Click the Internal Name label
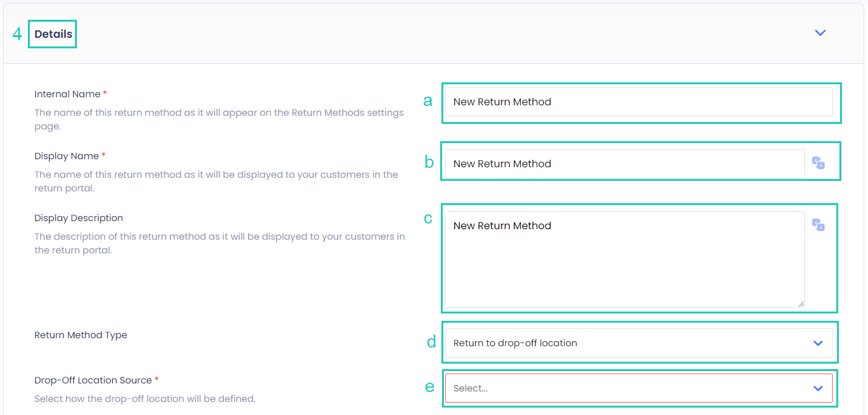 pyautogui.click(x=68, y=94)
